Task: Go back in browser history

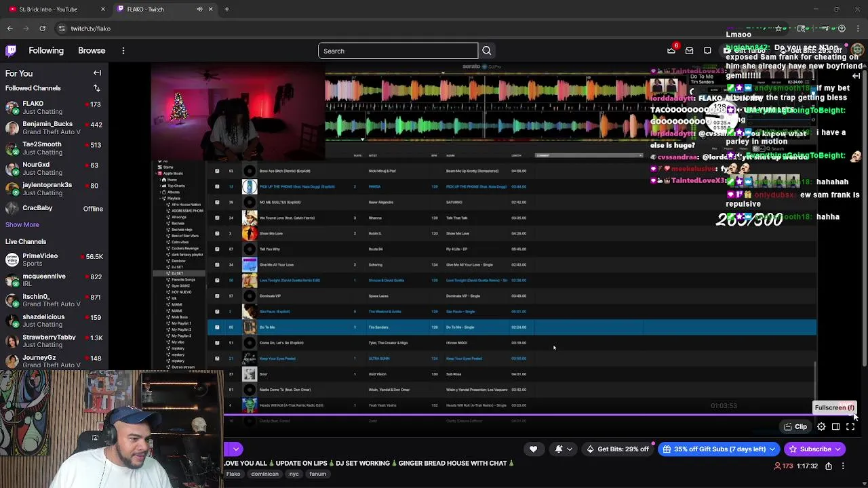Action: coord(10,28)
